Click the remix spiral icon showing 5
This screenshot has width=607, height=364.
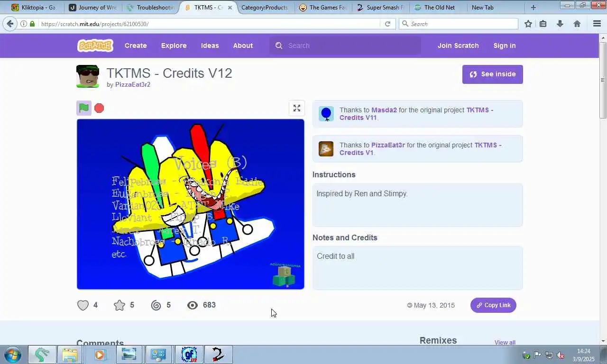tap(156, 305)
